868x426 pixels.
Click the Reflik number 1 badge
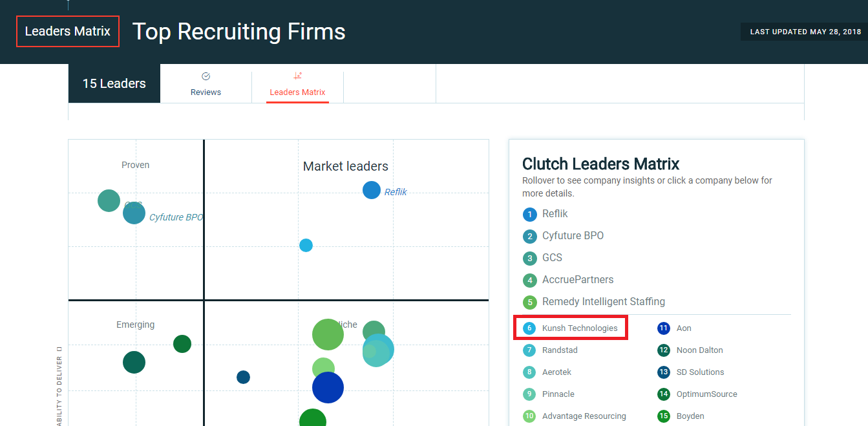pyautogui.click(x=530, y=214)
